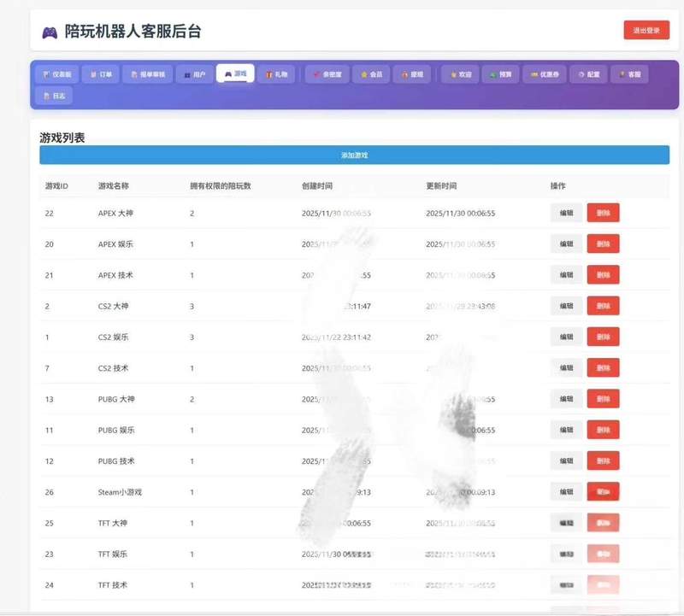Click the 游戏列表 section heading
684x616 pixels.
click(62, 138)
